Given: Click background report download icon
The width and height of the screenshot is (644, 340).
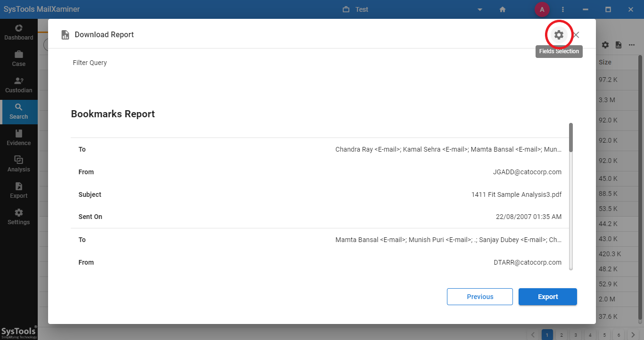Looking at the screenshot, I should pyautogui.click(x=619, y=45).
